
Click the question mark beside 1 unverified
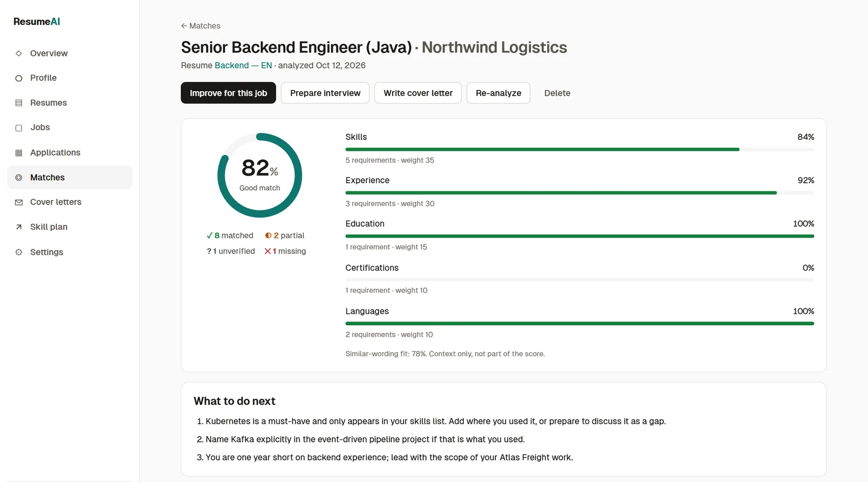pos(209,251)
